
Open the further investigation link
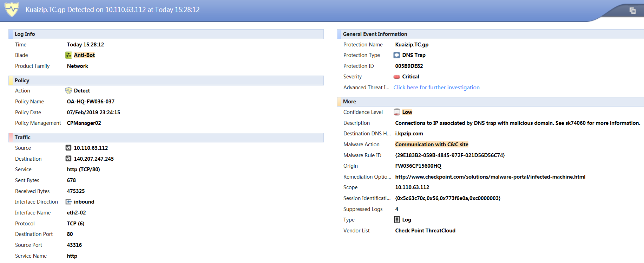pos(436,88)
